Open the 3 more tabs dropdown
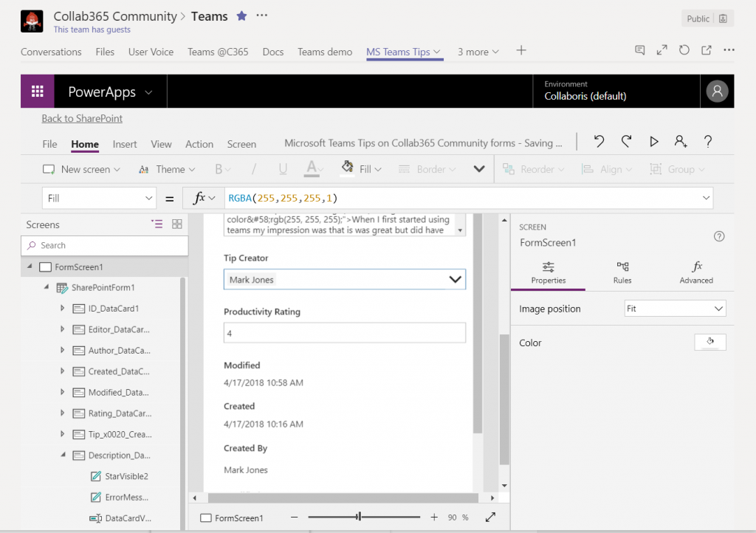 [478, 52]
